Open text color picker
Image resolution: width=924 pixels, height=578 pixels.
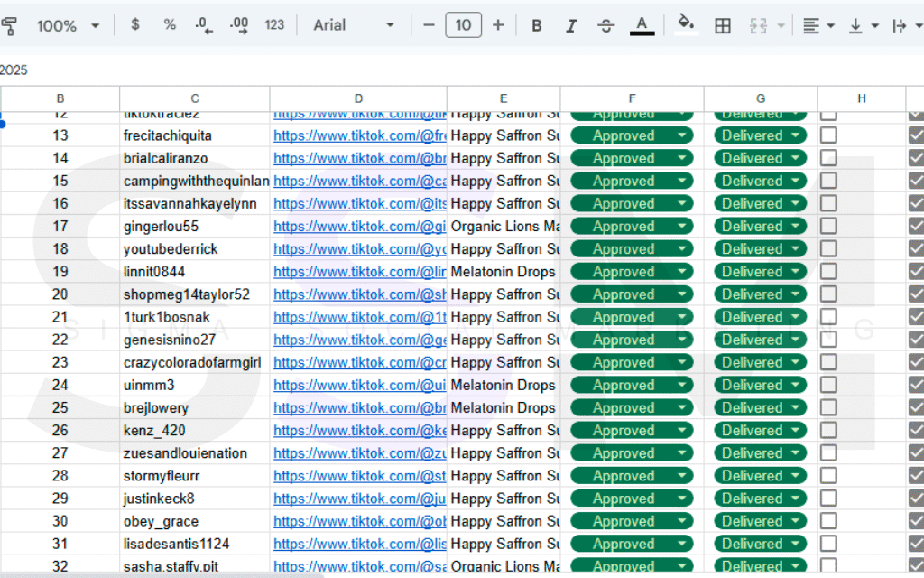tap(642, 25)
